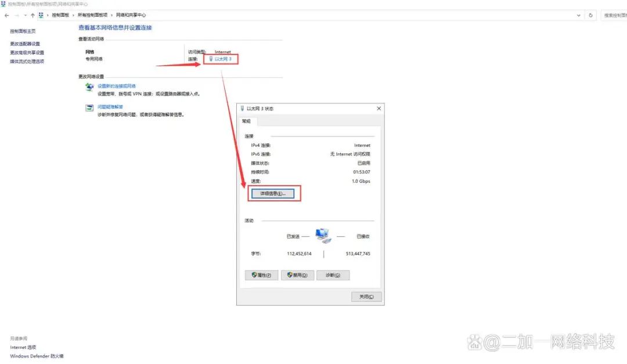Viewport: 627px width, 364px height.
Task: Expand the chevron after 控制面板 breadcrumb
Action: click(72, 15)
